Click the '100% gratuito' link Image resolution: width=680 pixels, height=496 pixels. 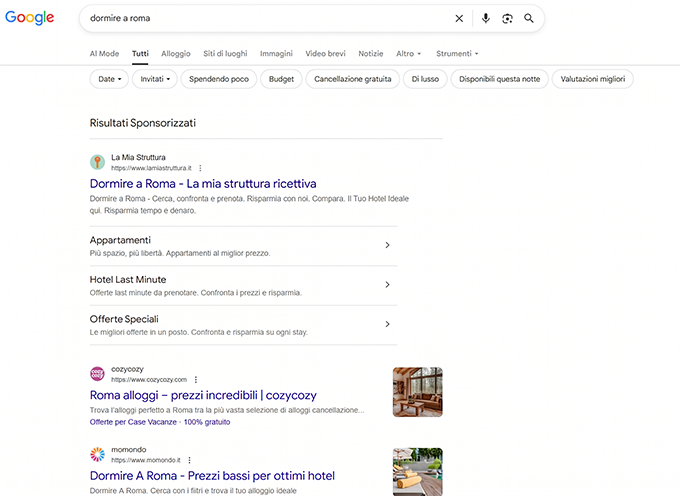207,422
